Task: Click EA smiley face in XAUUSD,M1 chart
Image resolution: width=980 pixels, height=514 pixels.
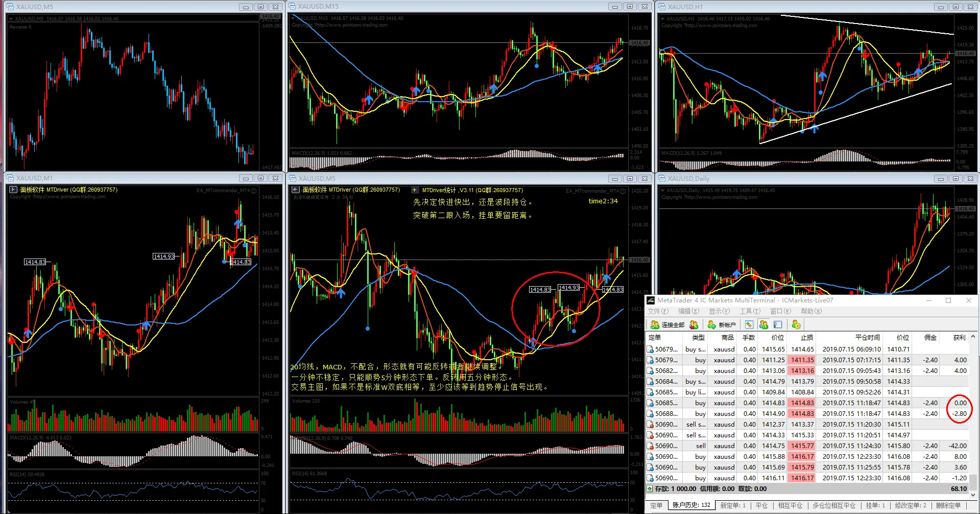Action: point(254,191)
